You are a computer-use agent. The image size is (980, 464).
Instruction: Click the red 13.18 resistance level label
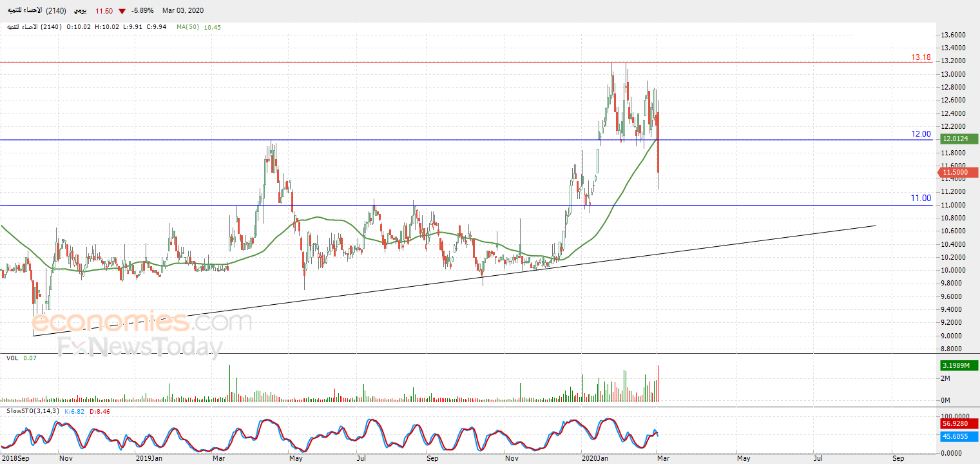point(921,57)
